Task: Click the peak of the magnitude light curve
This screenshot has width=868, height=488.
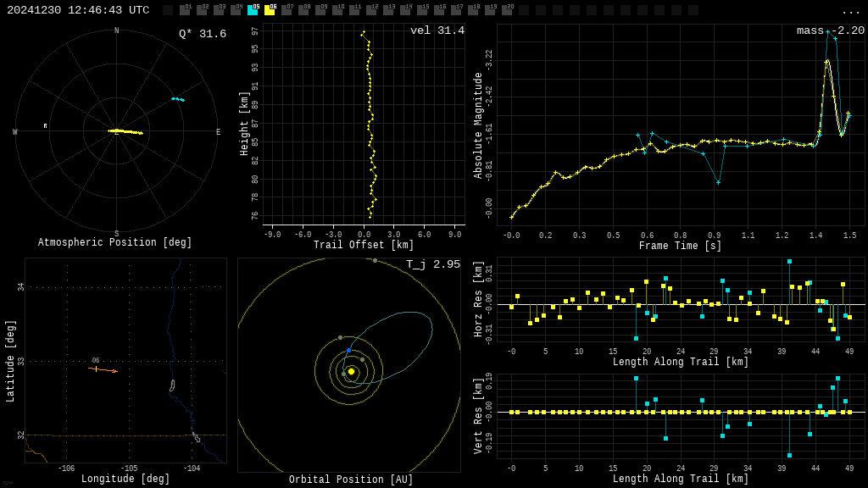Action: 826,61
